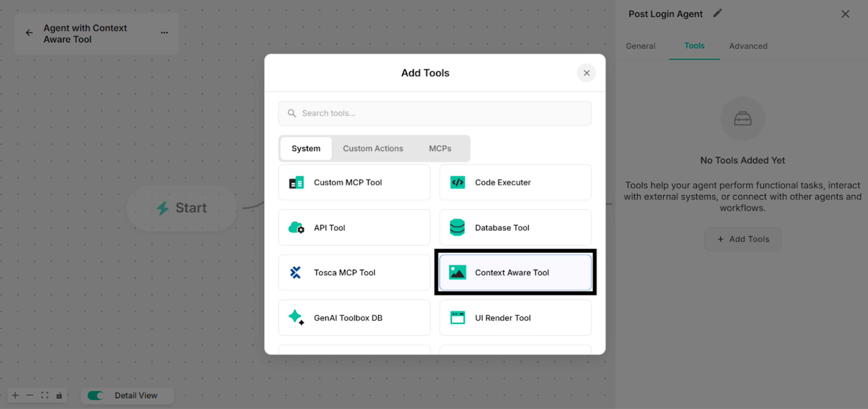Click the Code Executer label text
Viewport: 868px width, 409px height.
[x=503, y=183]
